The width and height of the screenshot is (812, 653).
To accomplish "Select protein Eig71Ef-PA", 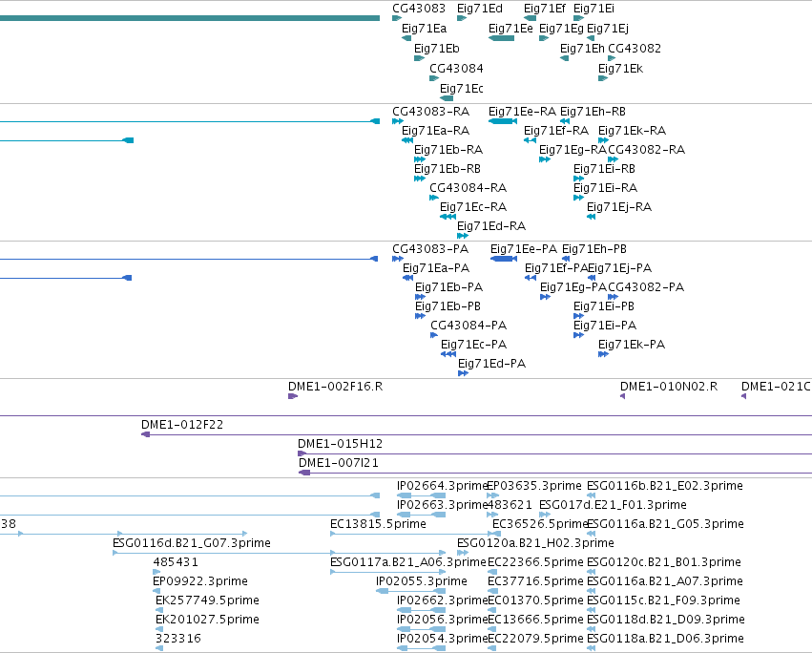I will (x=555, y=269).
